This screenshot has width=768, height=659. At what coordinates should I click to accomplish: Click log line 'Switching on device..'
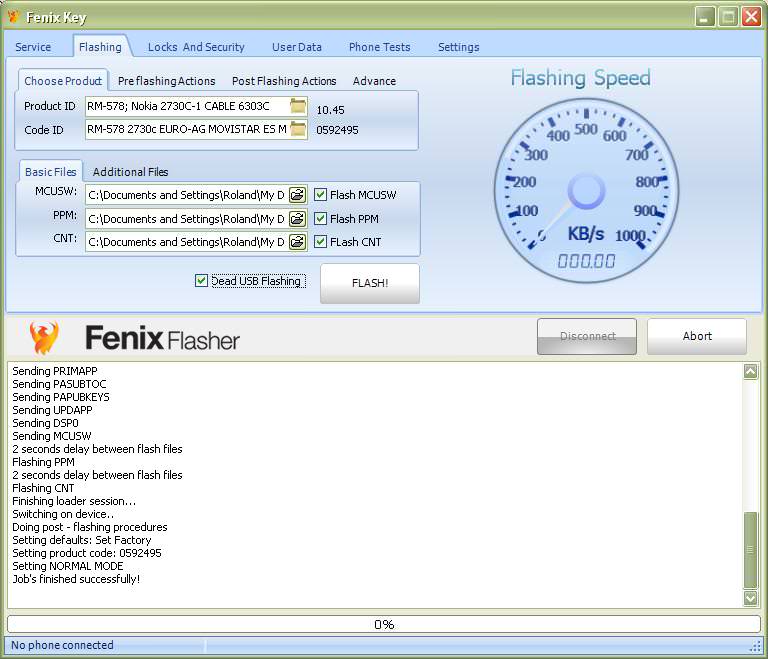coord(63,514)
